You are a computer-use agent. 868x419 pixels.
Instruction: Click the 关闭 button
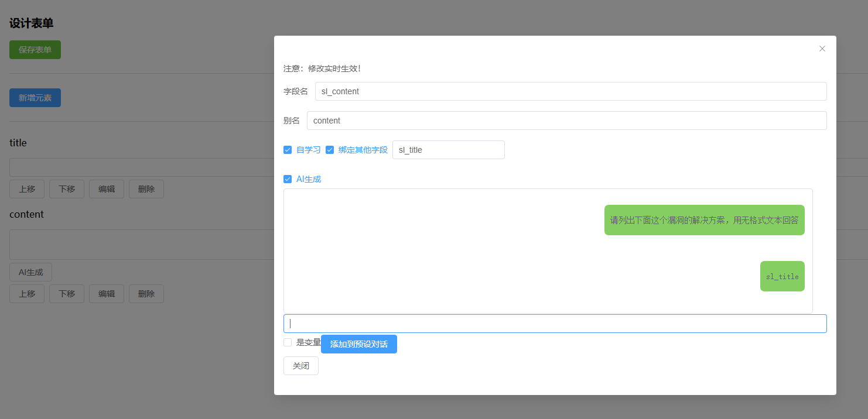[300, 366]
